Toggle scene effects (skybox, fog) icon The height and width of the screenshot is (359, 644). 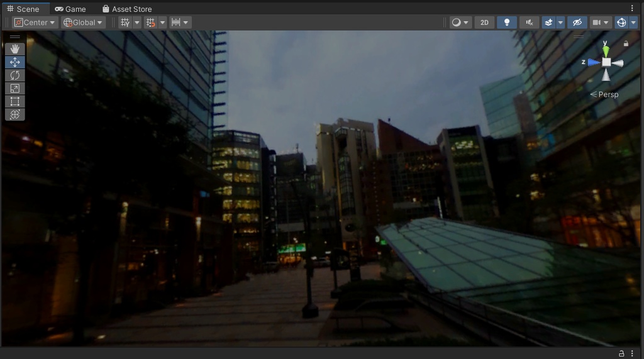pos(548,23)
